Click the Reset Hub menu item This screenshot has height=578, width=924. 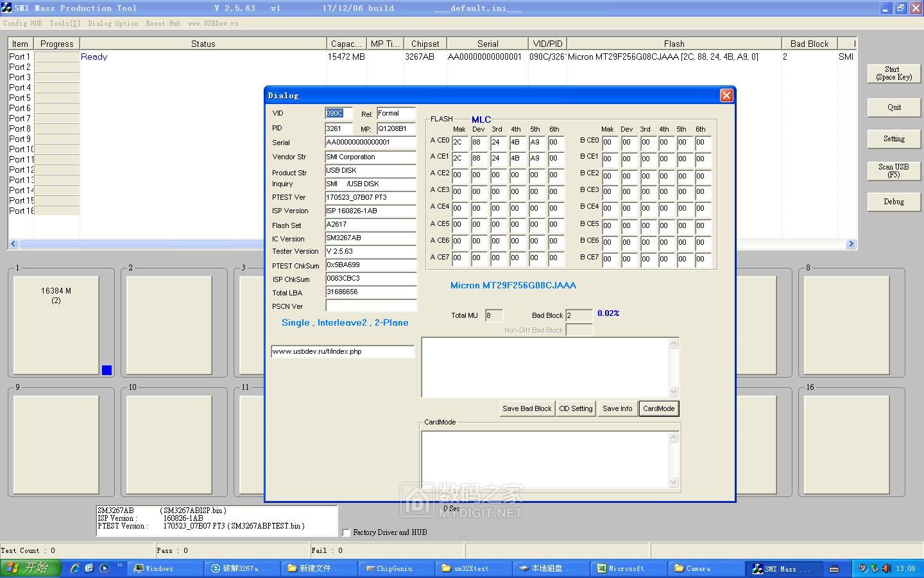pos(163,23)
